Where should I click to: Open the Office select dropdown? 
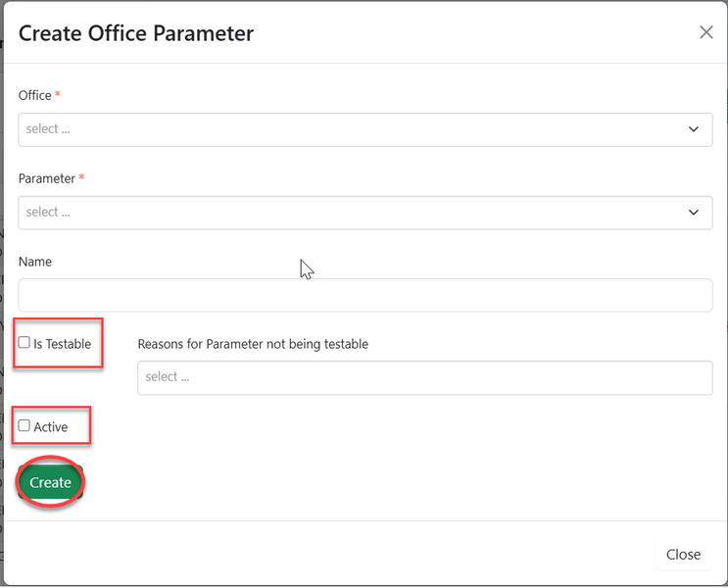[364, 129]
